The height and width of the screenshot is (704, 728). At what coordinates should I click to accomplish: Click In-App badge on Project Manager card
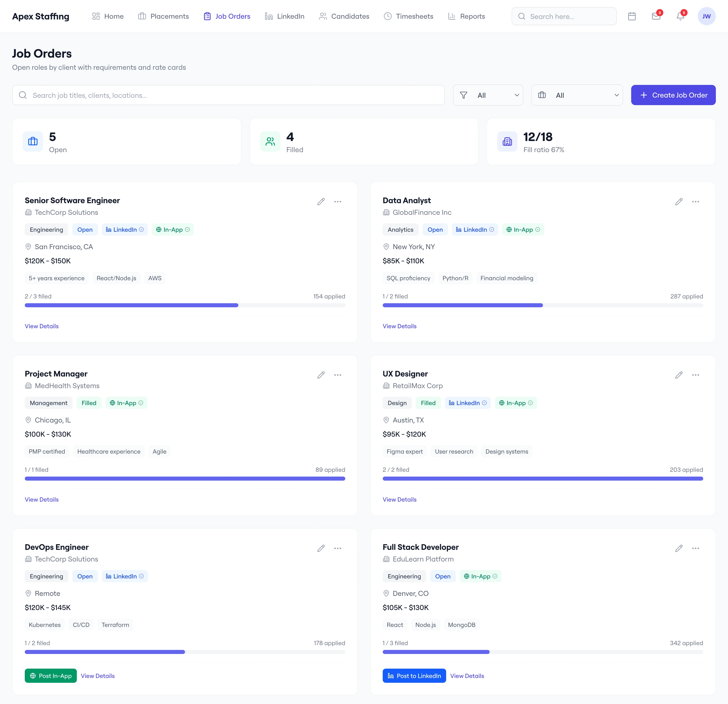[x=126, y=403]
